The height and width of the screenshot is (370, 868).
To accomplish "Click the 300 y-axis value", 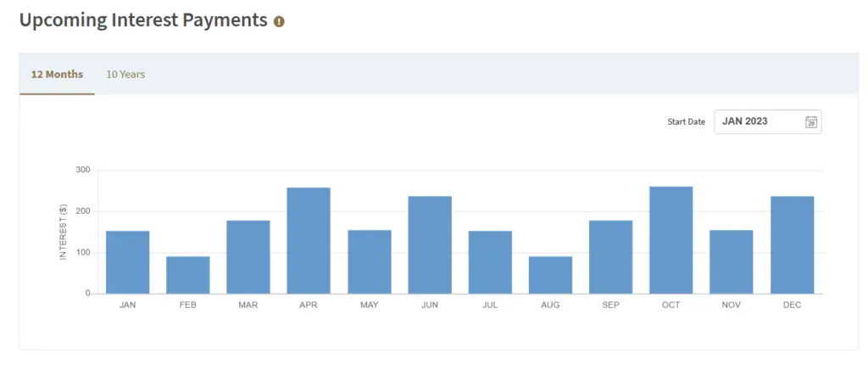I will tap(82, 170).
